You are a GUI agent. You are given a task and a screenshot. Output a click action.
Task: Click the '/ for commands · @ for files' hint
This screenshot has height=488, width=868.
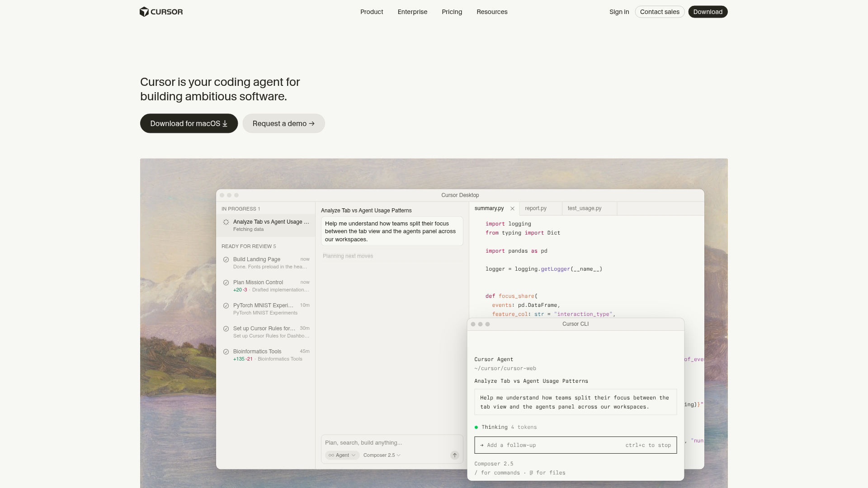[520, 473]
